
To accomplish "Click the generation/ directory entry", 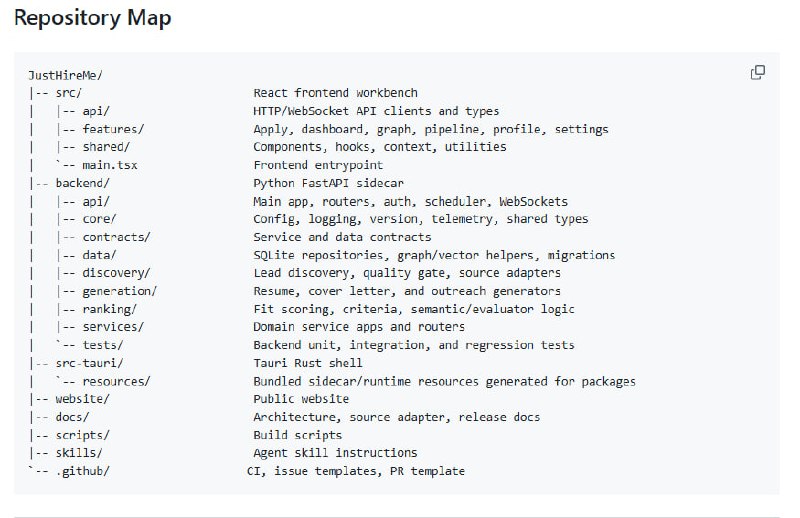I will [x=119, y=291].
